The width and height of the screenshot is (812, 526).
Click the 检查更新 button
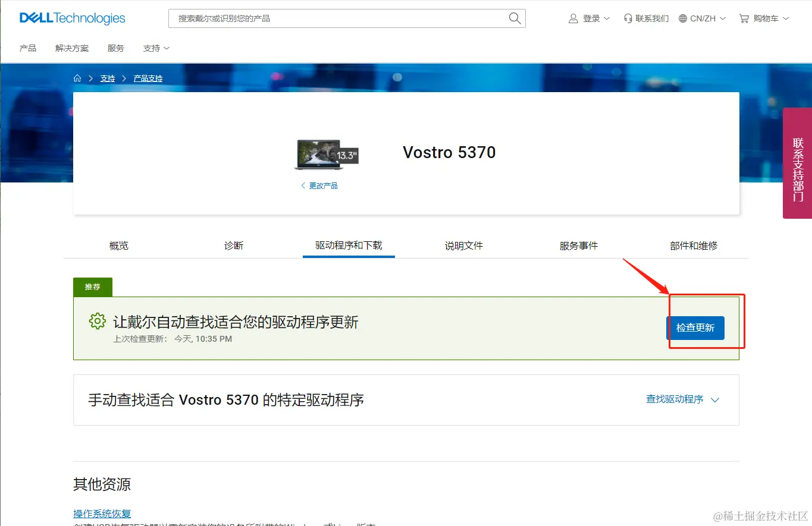695,328
